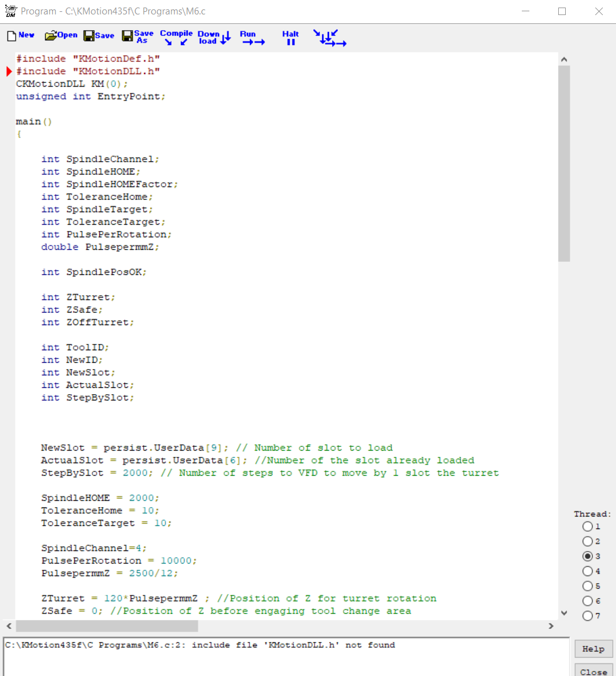Image resolution: width=616 pixels, height=676 pixels.
Task: Click the horizontal scrollbar right arrow
Action: click(551, 626)
